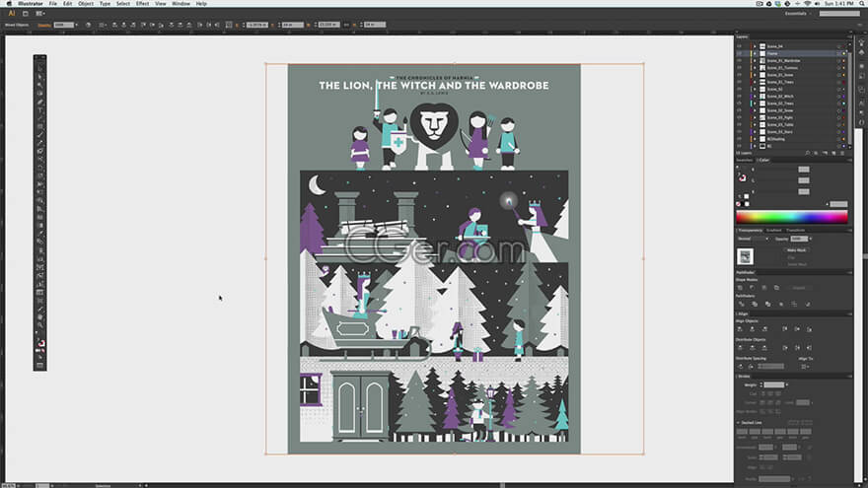Open the Apple menu
The image size is (868, 488).
click(x=9, y=3)
